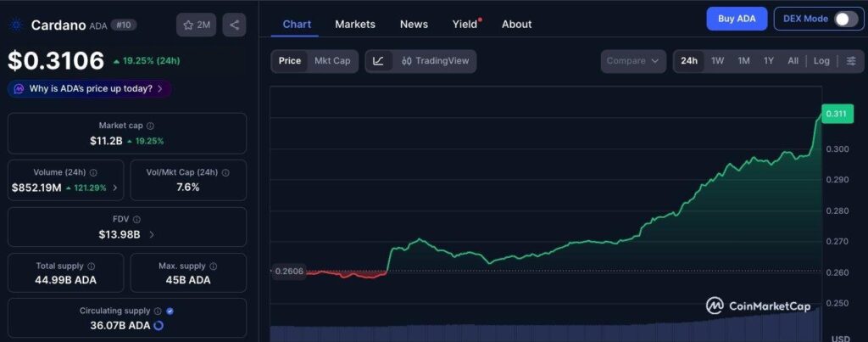The width and height of the screenshot is (868, 342).
Task: Click the 0.311 current price label on chart
Action: tap(837, 114)
